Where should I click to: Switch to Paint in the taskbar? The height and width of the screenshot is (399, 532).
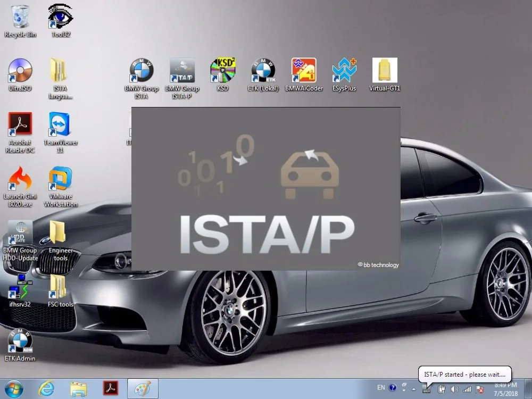pyautogui.click(x=139, y=388)
